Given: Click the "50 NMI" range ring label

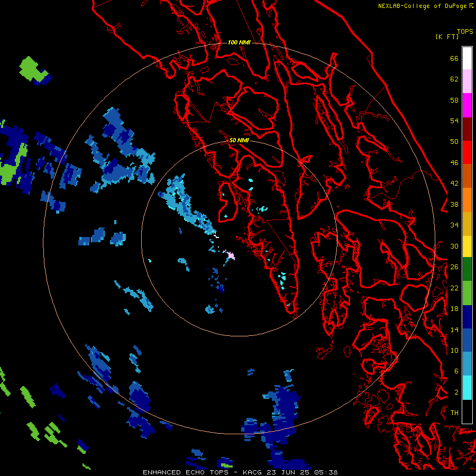Looking at the screenshot, I should click(x=239, y=140).
